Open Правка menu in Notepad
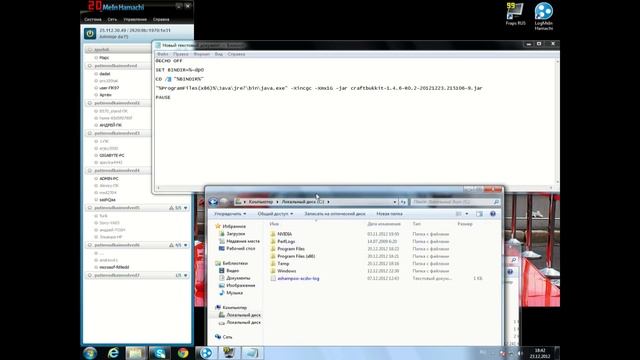Image resolution: width=640 pixels, height=360 pixels. [181, 54]
